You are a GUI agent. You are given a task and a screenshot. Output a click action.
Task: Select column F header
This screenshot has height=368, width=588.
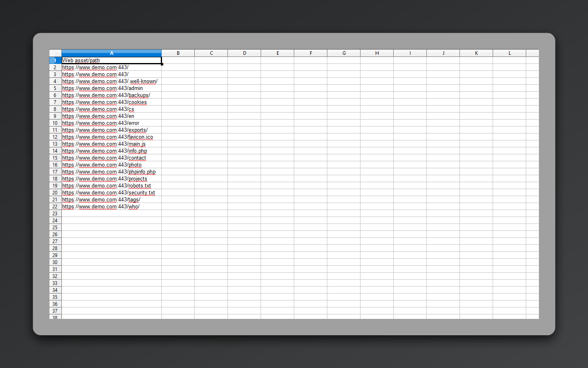[311, 53]
